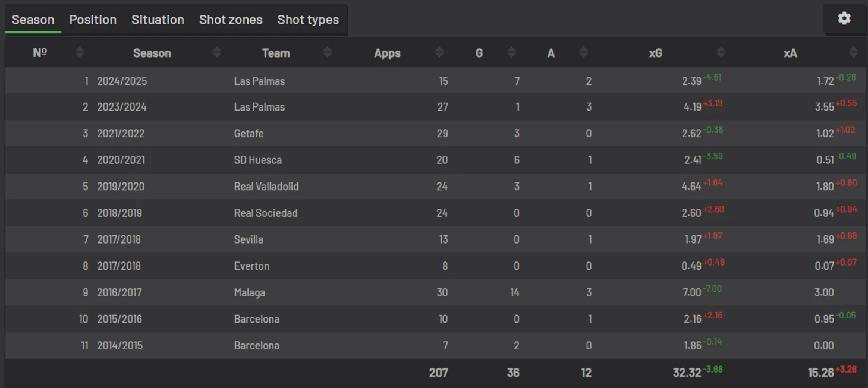Sort by Season column arrows
868x388 pixels.
coord(217,53)
